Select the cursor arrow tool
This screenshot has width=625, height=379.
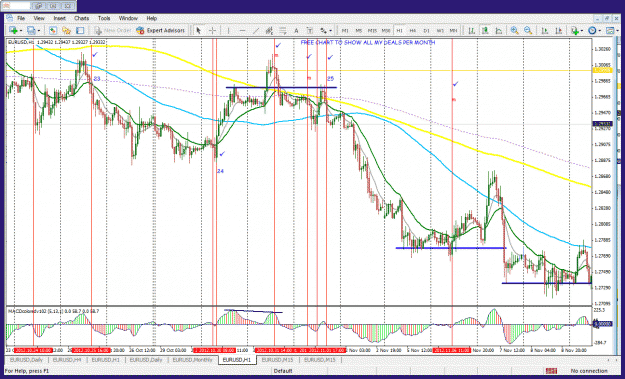click(199, 30)
